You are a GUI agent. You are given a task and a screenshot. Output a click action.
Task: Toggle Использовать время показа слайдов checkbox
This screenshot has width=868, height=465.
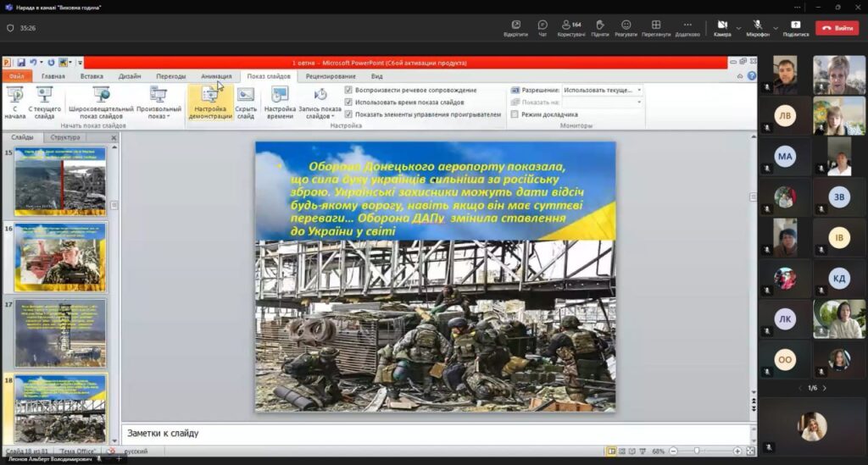pos(348,102)
